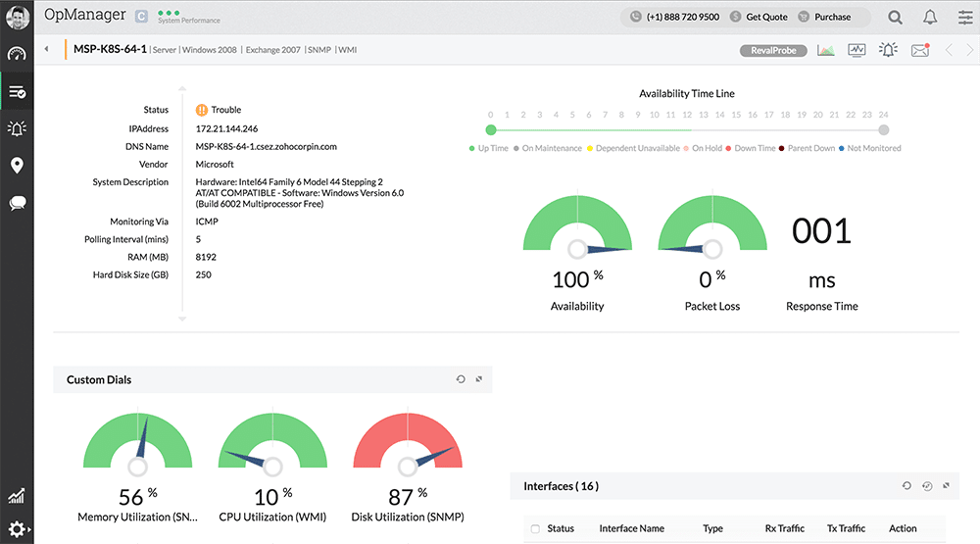This screenshot has width=980, height=544.
Task: Click the OpManager logo title
Action: coord(85,15)
